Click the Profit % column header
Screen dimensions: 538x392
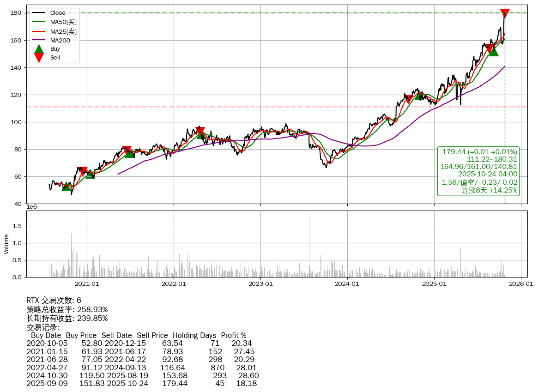coord(233,335)
